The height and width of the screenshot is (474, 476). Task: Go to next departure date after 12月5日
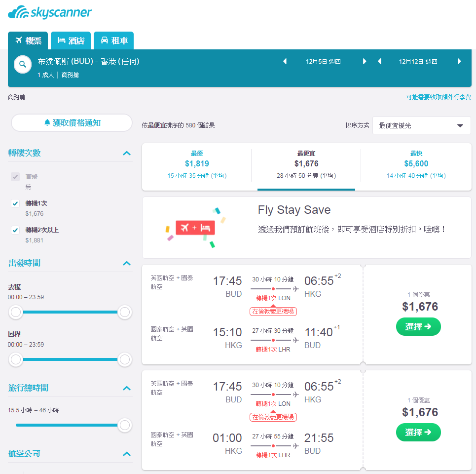(x=365, y=61)
